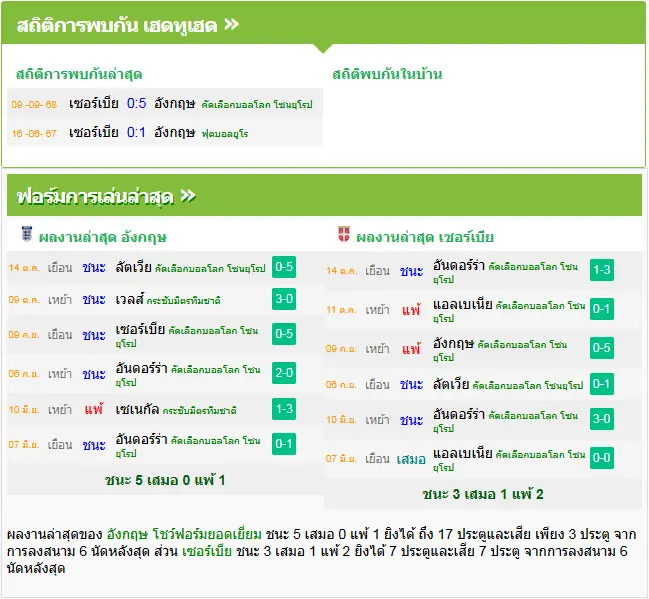Click the 3-0 badge for England vs เวลส์
649x599 pixels.
284,299
